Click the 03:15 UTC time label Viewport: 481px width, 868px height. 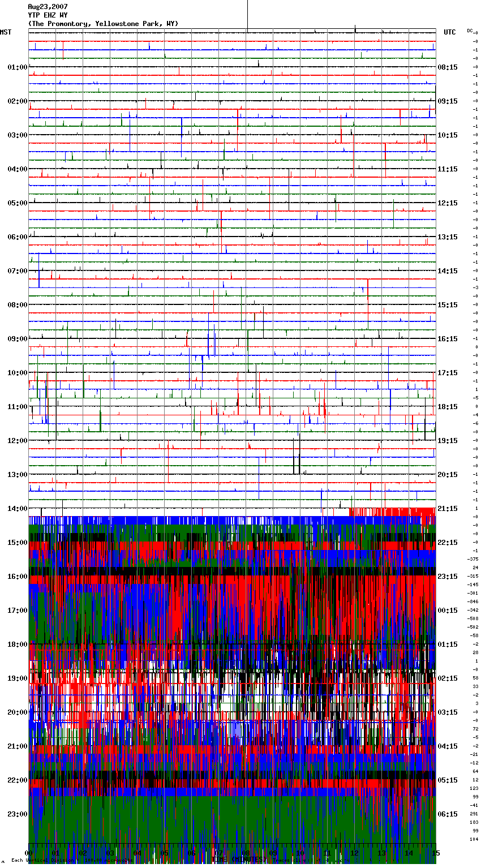(448, 712)
